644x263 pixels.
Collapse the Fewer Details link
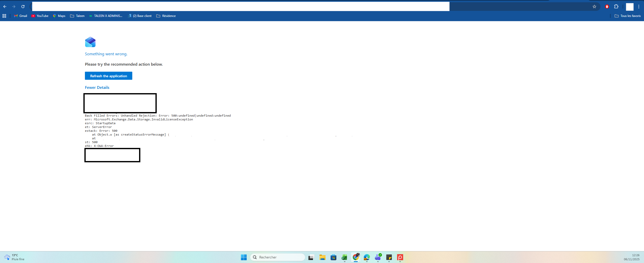[97, 88]
